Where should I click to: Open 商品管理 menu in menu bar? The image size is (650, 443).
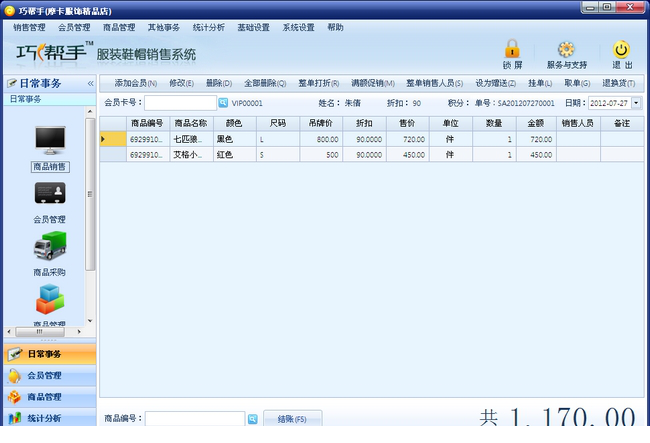point(119,27)
